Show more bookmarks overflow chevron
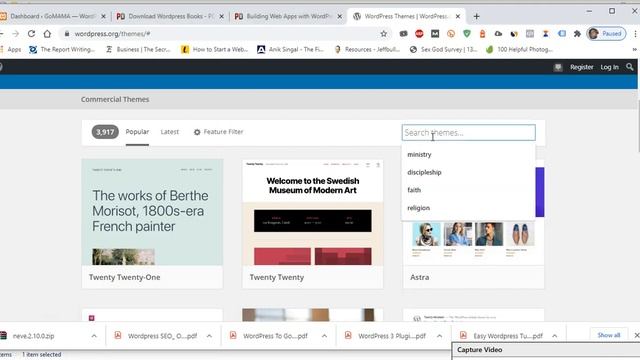 [635, 49]
